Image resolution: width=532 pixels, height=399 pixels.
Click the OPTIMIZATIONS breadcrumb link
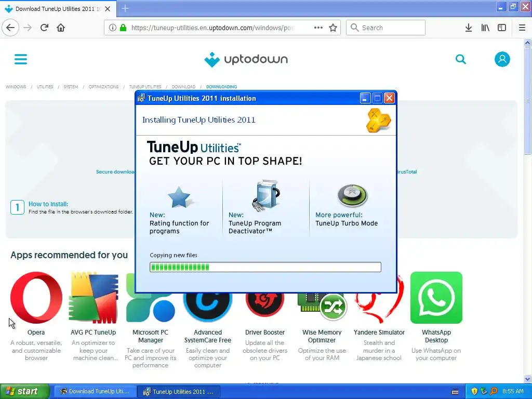pos(104,87)
